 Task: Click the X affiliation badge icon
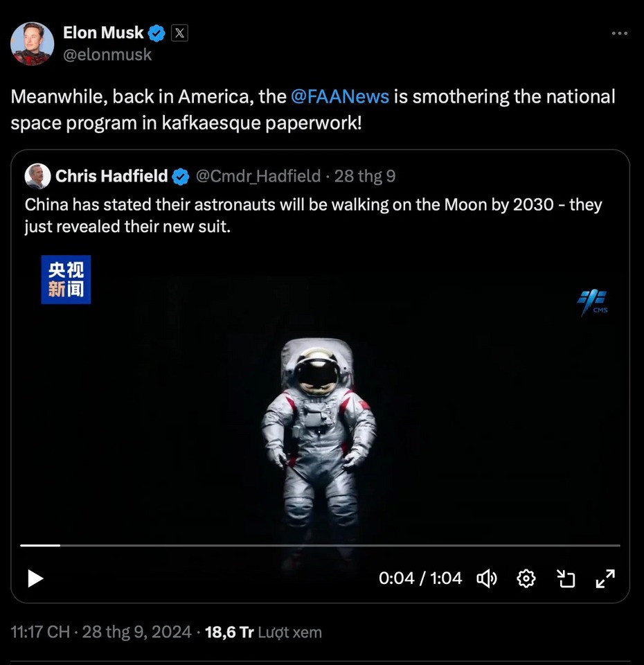coord(179,33)
